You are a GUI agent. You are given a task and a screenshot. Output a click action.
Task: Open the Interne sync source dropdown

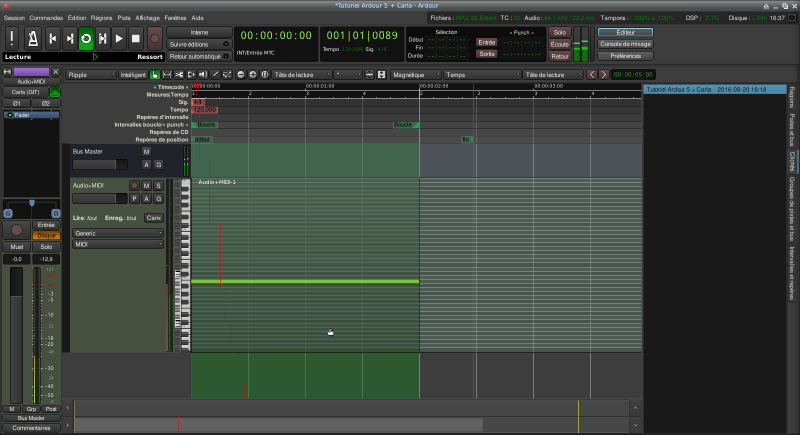pos(199,33)
